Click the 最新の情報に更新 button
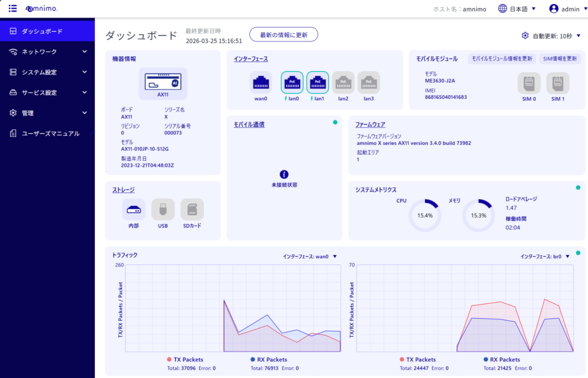Viewport: 588px width, 378px height. click(x=284, y=34)
